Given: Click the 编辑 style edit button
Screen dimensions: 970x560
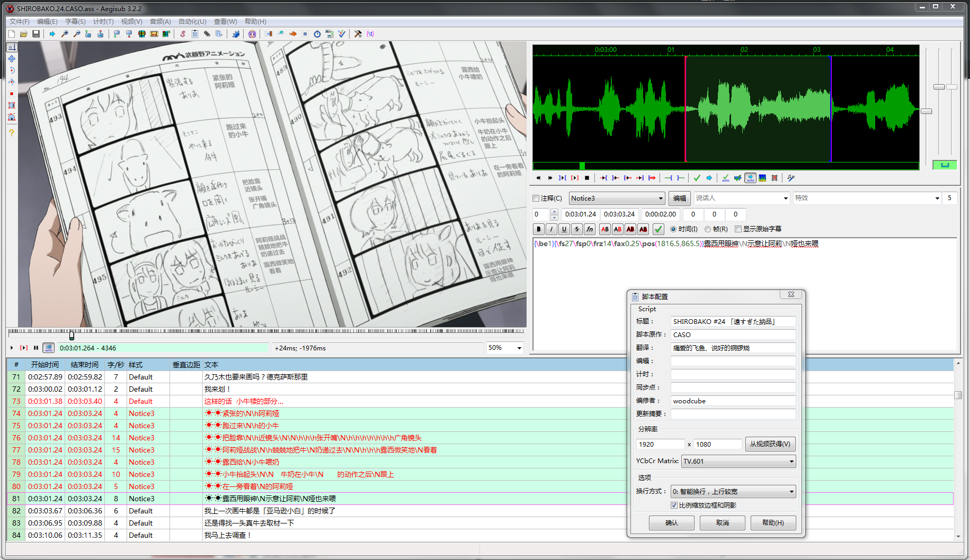Looking at the screenshot, I should pyautogui.click(x=680, y=198).
